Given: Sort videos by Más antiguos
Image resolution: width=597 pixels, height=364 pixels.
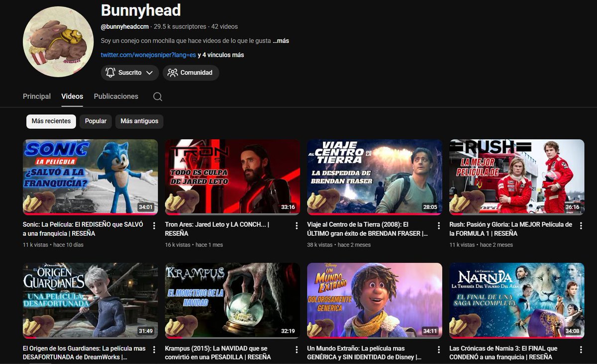Looking at the screenshot, I should point(139,121).
